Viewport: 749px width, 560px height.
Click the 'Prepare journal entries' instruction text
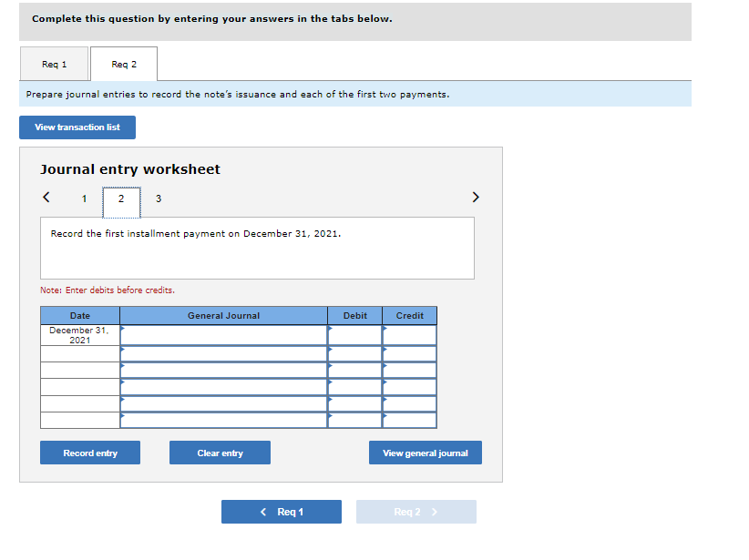point(238,95)
